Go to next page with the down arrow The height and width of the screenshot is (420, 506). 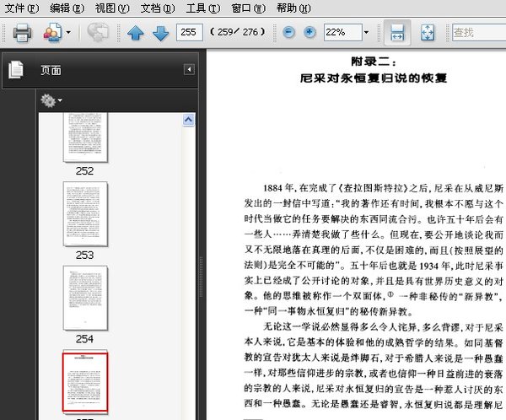pos(160,33)
